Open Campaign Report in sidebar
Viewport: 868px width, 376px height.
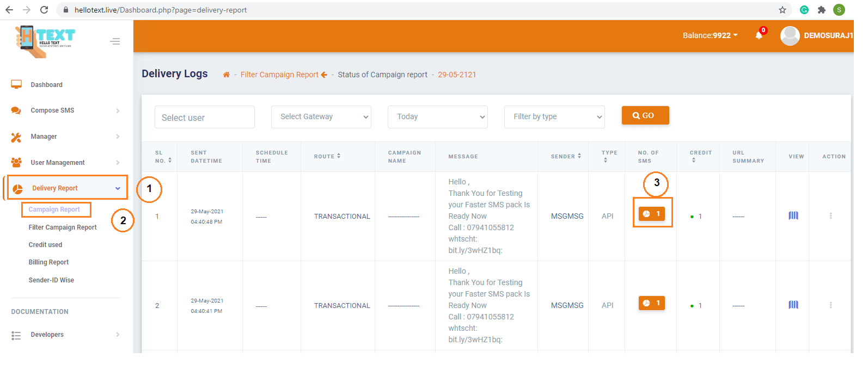point(54,209)
